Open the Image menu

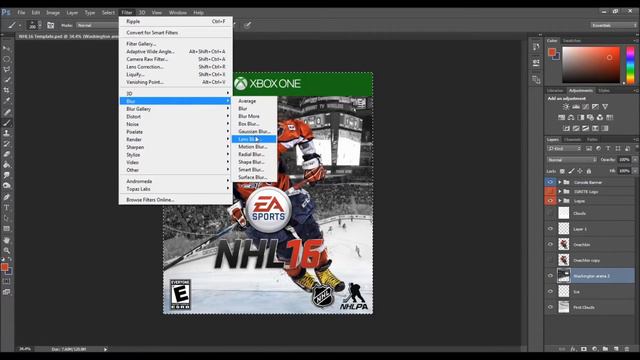(53, 13)
